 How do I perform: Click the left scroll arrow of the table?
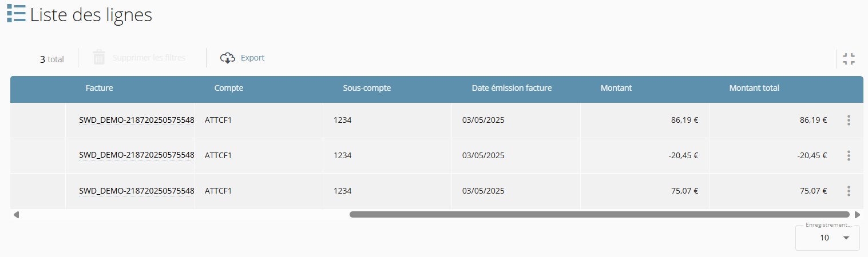point(16,215)
